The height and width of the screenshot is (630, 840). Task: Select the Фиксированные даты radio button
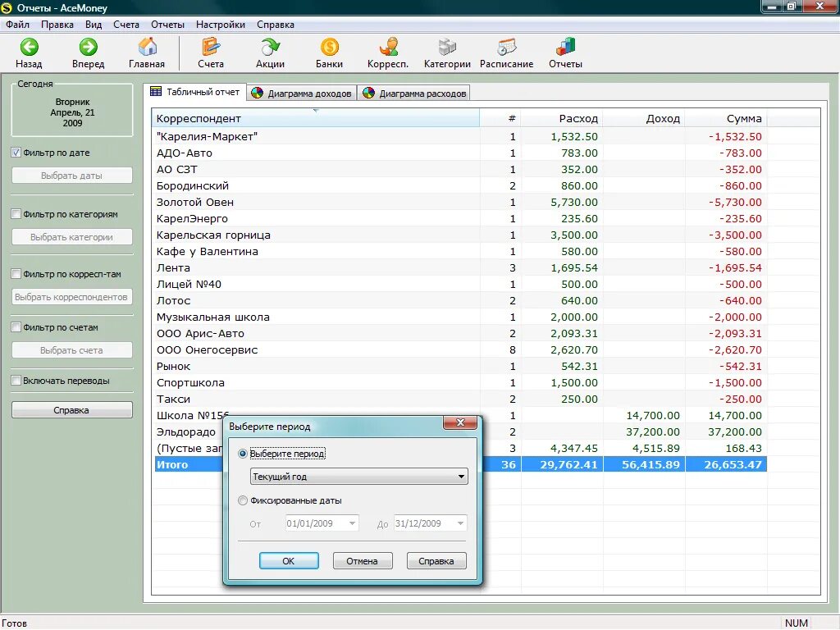click(243, 501)
